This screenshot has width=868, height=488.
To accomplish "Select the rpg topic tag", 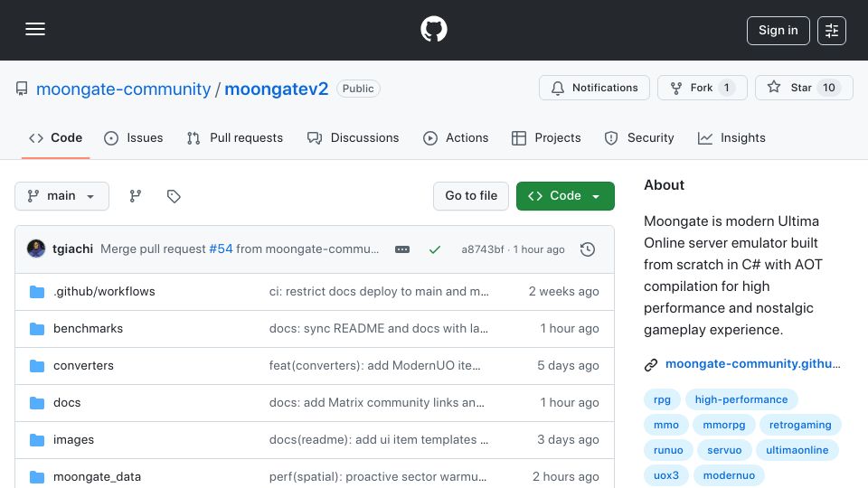I will 662,399.
